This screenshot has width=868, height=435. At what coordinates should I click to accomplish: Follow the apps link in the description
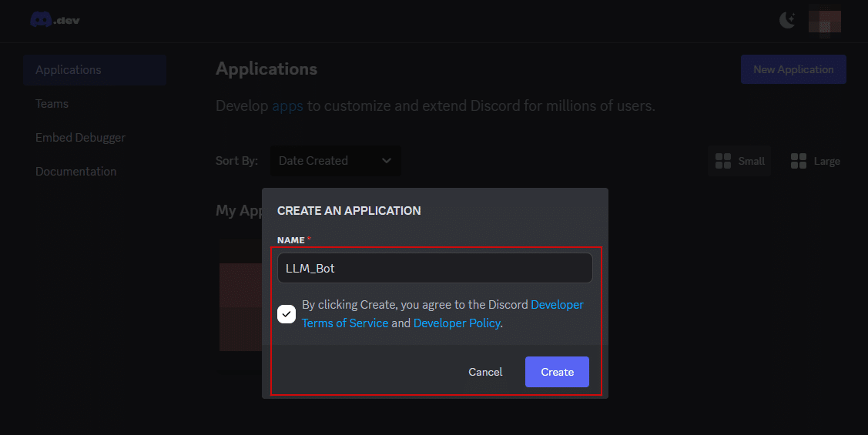point(288,106)
